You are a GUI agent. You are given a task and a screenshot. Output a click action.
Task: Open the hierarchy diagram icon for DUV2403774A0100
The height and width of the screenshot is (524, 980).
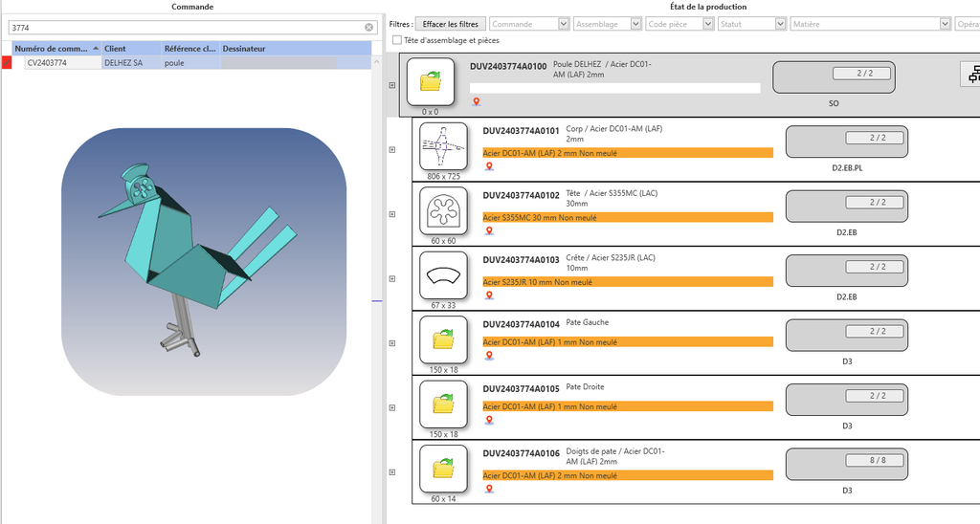[971, 76]
